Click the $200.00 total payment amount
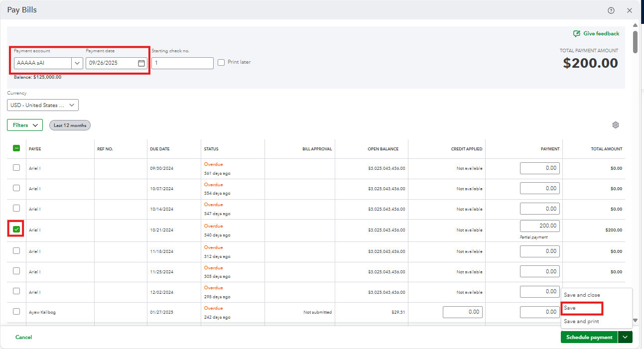This screenshot has width=644, height=349. point(591,63)
